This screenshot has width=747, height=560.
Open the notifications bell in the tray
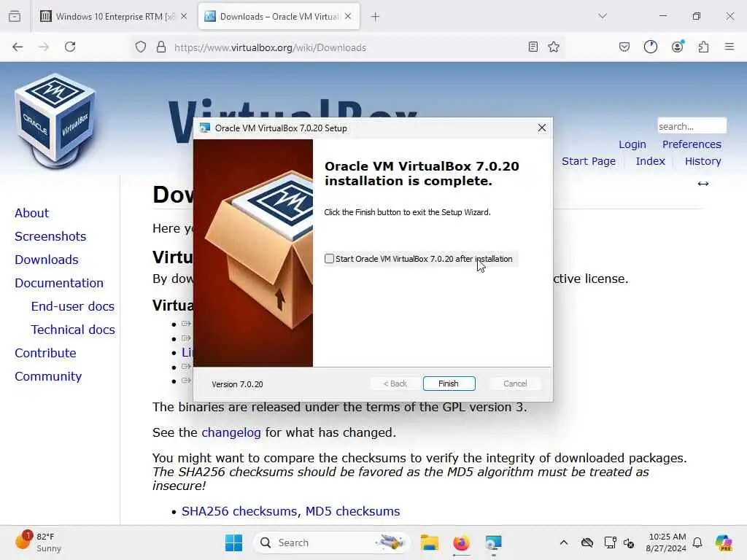pos(697,542)
